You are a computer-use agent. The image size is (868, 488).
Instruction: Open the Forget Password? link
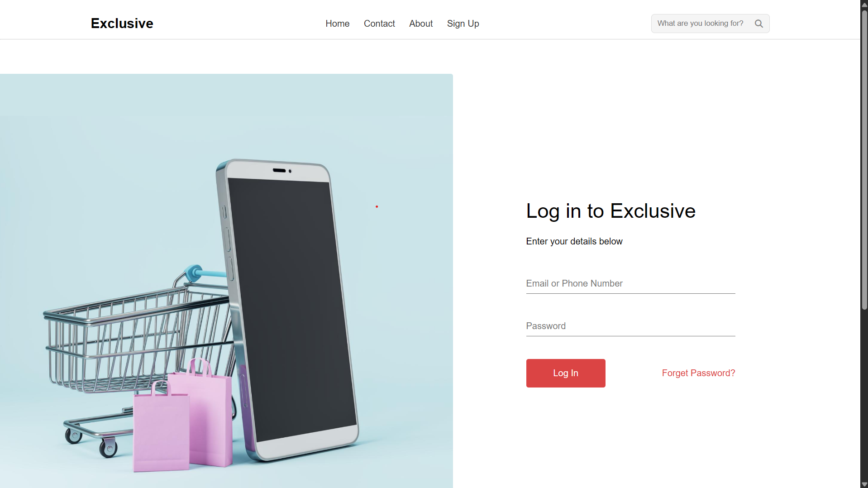pos(698,373)
